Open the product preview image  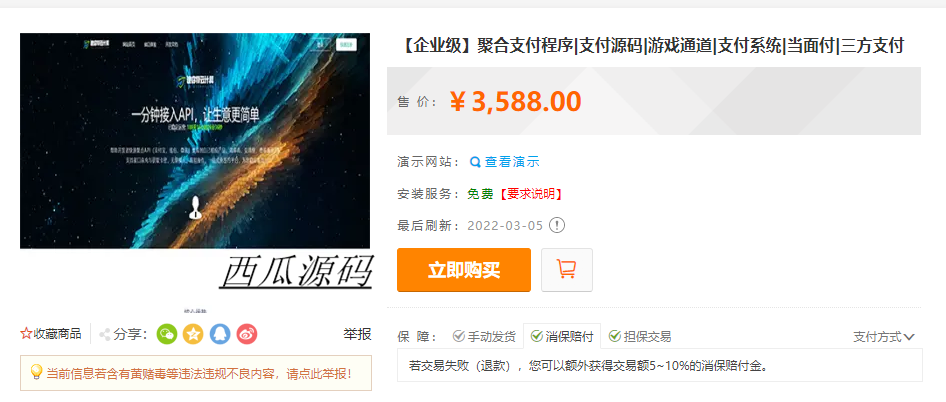click(x=195, y=141)
